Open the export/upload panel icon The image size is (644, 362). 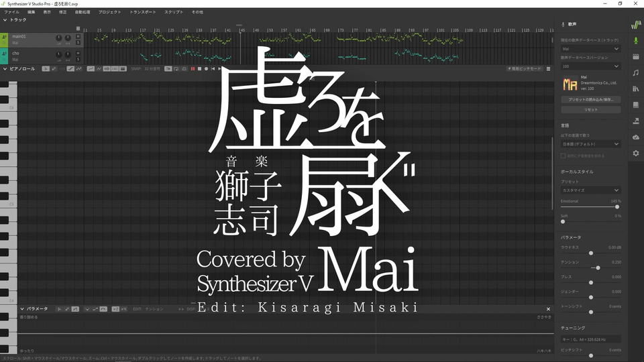tap(636, 121)
